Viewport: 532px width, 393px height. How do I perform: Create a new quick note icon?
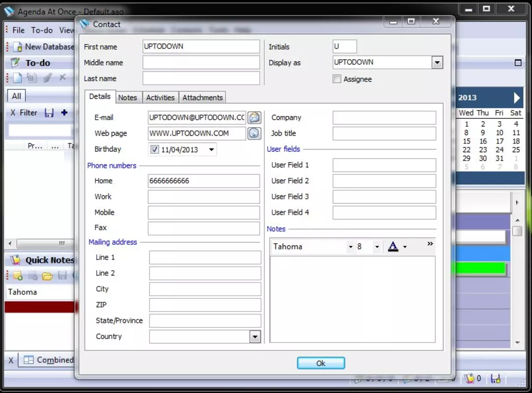[18, 276]
